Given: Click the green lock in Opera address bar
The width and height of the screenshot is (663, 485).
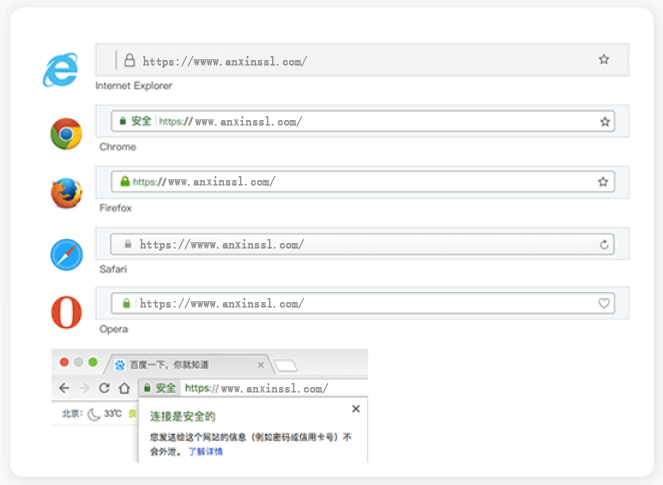Looking at the screenshot, I should [x=126, y=303].
